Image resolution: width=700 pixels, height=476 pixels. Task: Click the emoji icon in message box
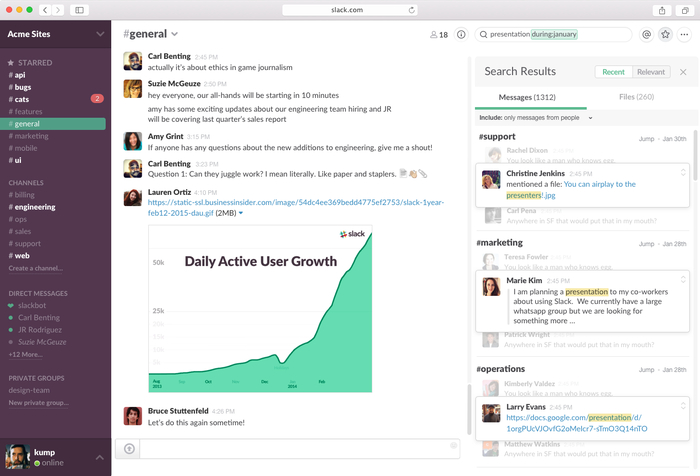pos(453,446)
